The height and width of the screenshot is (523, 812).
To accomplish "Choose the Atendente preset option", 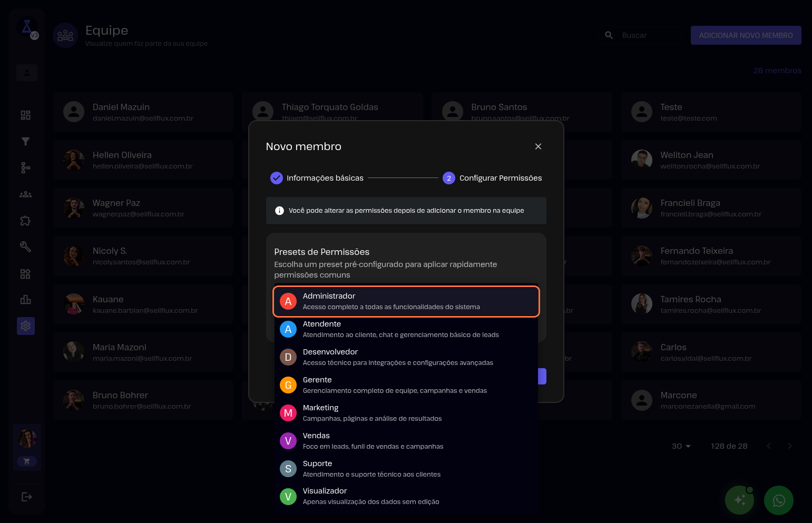I will 406,329.
